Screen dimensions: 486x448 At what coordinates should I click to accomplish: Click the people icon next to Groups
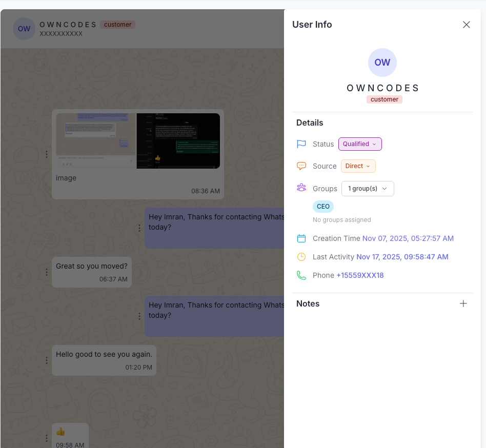click(301, 188)
